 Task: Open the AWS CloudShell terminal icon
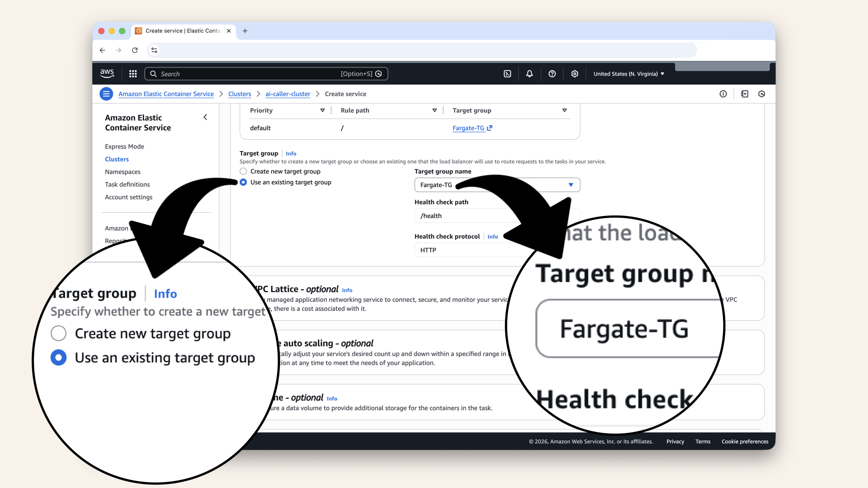tap(507, 74)
